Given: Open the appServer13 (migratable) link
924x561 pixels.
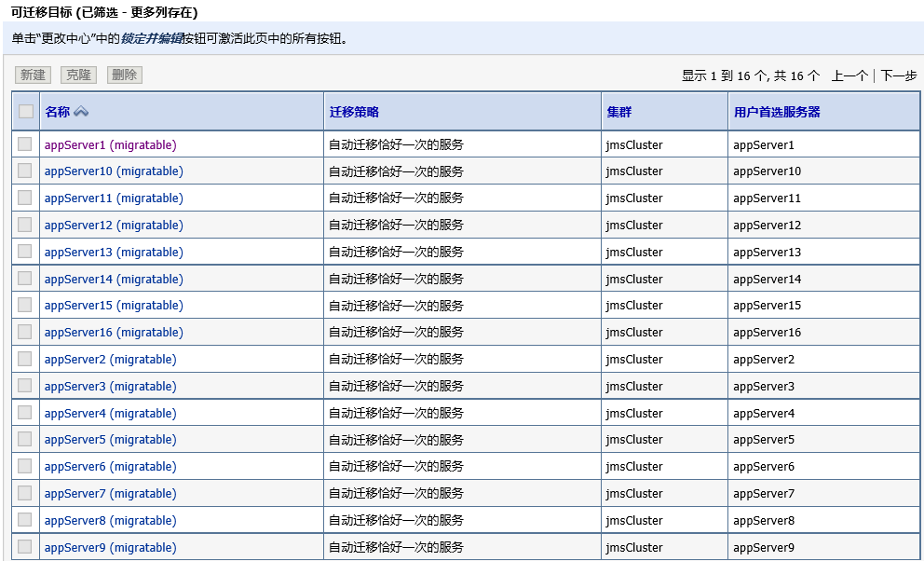Looking at the screenshot, I should pyautogui.click(x=114, y=253).
